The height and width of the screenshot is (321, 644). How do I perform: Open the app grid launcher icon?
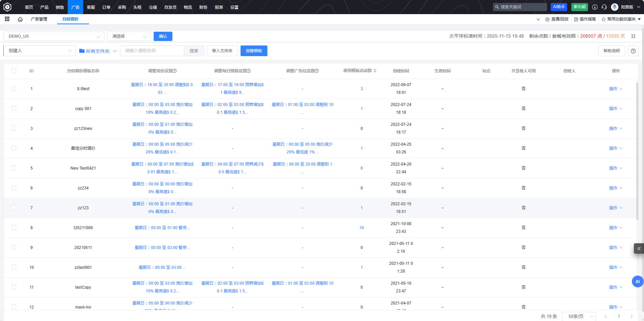click(7, 19)
